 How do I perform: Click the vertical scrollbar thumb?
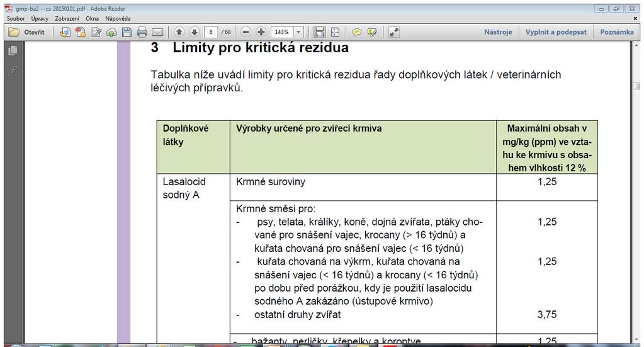(636, 86)
